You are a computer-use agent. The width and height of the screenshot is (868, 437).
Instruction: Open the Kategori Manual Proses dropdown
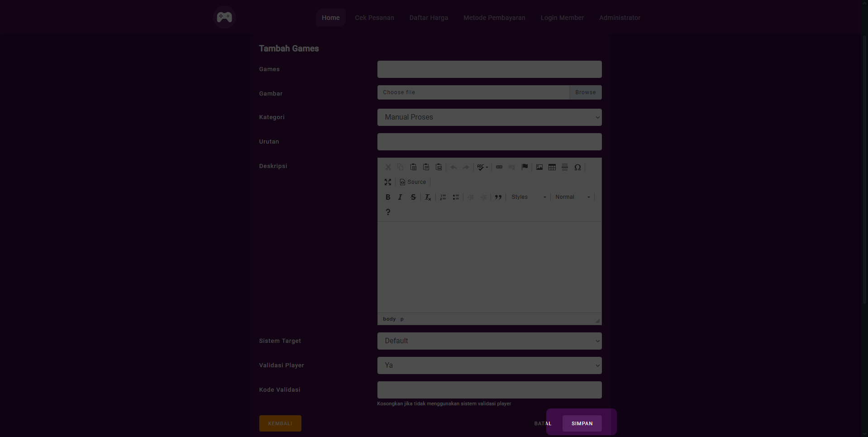[x=489, y=117]
